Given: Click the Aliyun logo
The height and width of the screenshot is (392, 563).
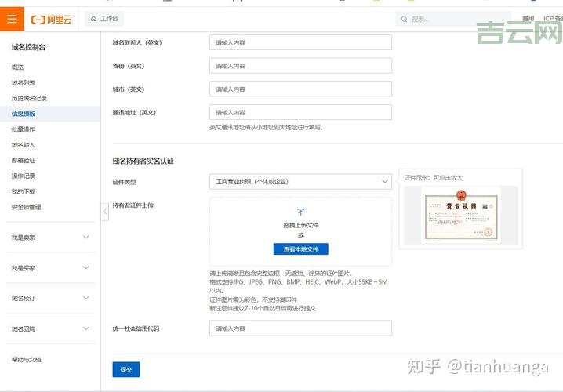Looking at the screenshot, I should 51,20.
